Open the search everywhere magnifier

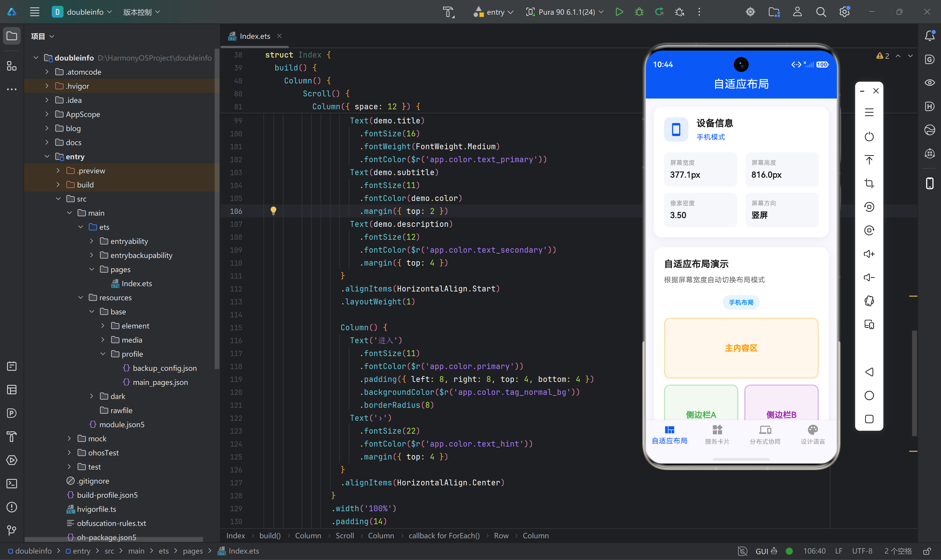click(821, 12)
